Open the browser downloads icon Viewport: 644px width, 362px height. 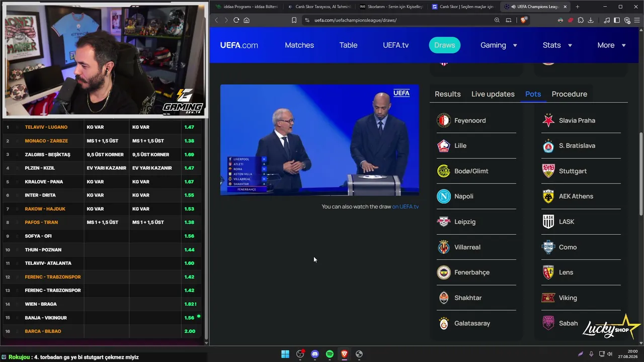(591, 20)
